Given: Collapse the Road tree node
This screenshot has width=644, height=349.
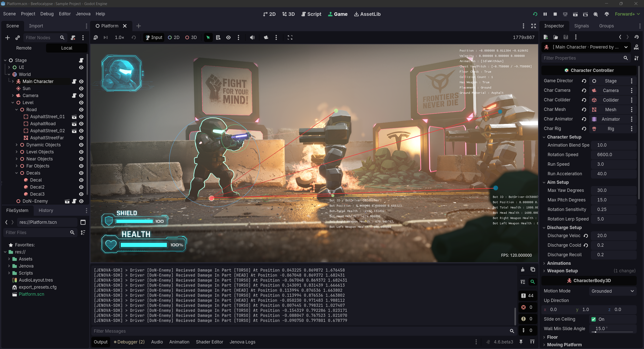Looking at the screenshot, I should tap(17, 110).
